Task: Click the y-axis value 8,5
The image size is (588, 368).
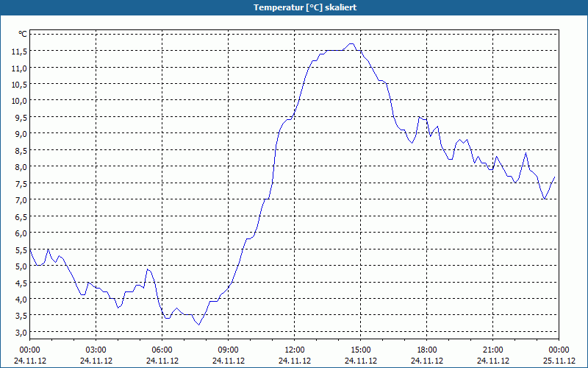Action: pos(21,151)
